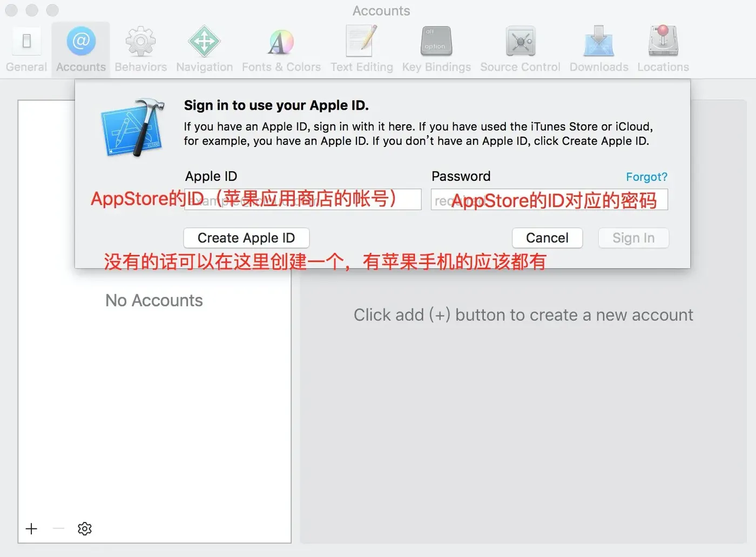Viewport: 756px width, 557px height.
Task: Click the red close window button
Action: tap(11, 10)
